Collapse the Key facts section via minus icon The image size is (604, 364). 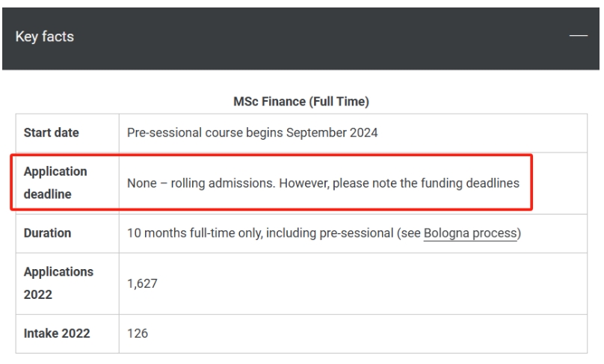[578, 35]
